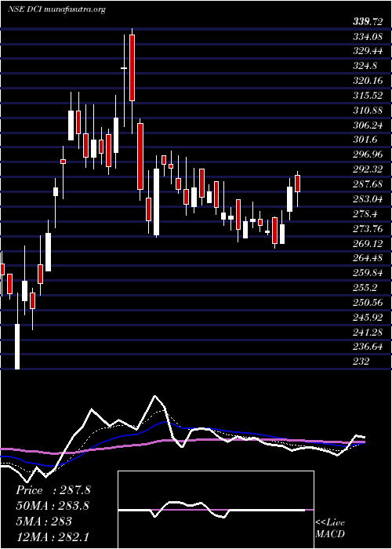Click the 236.64 price axis label

pos(368,347)
